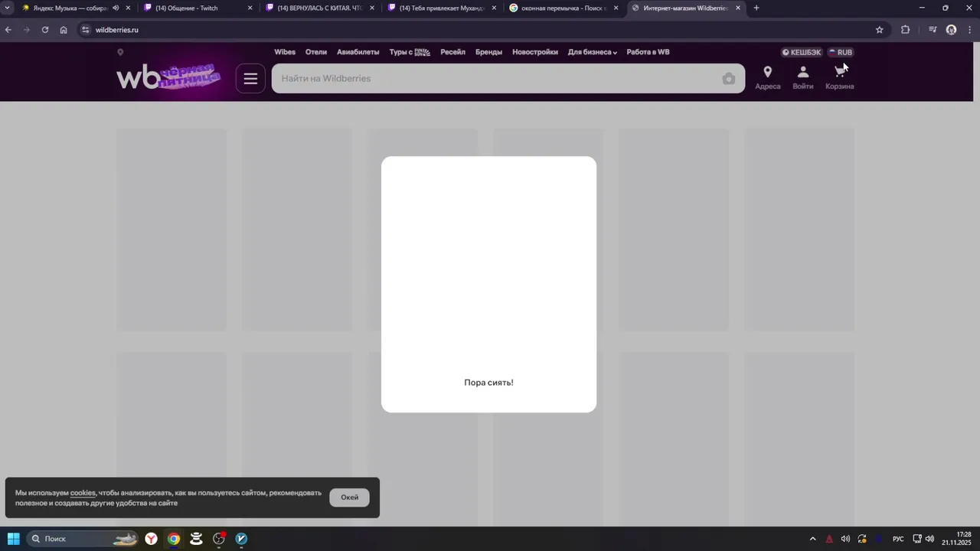This screenshot has width=980, height=551.
Task: Open the RUB currency selector
Action: [840, 52]
